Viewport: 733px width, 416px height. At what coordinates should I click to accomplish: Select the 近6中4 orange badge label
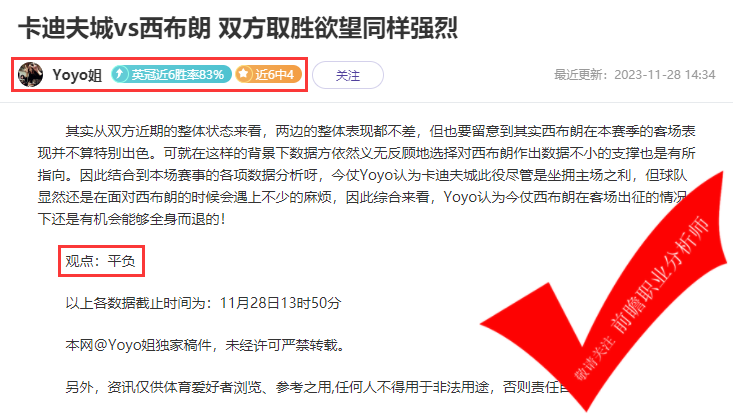pyautogui.click(x=268, y=74)
